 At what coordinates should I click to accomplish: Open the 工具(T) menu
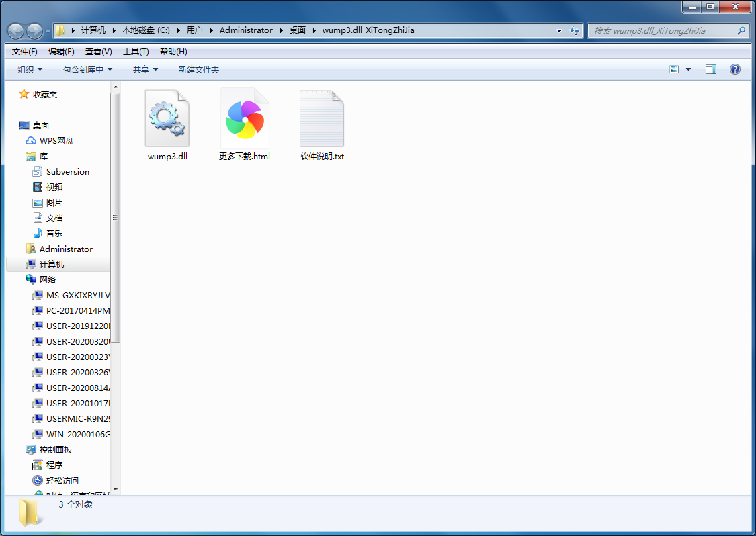coord(136,52)
